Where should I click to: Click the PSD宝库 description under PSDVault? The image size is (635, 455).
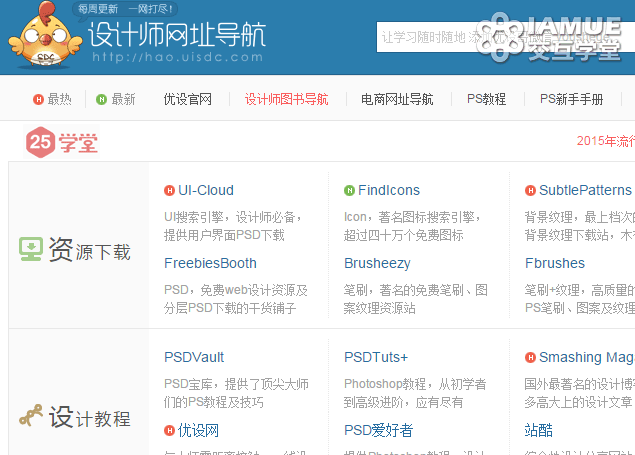pyautogui.click(x=236, y=393)
